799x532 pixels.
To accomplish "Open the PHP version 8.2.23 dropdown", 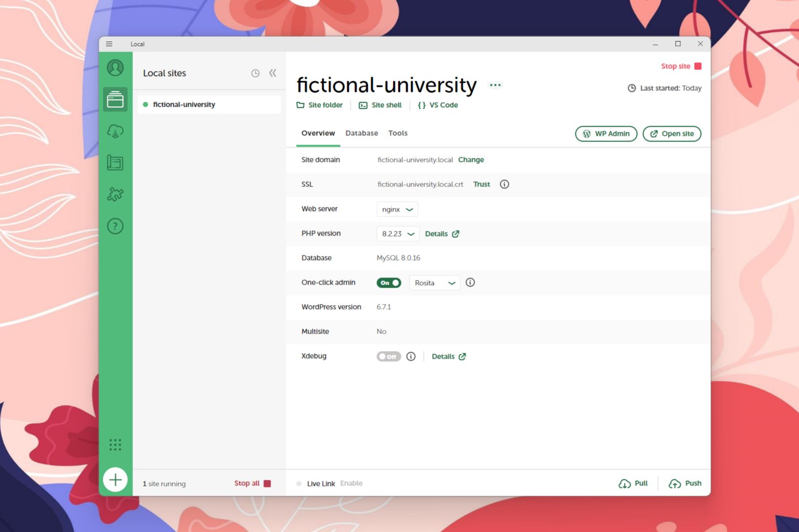I will click(x=397, y=234).
